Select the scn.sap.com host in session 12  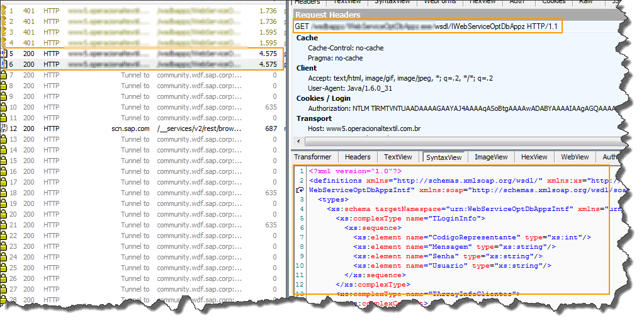130,128
